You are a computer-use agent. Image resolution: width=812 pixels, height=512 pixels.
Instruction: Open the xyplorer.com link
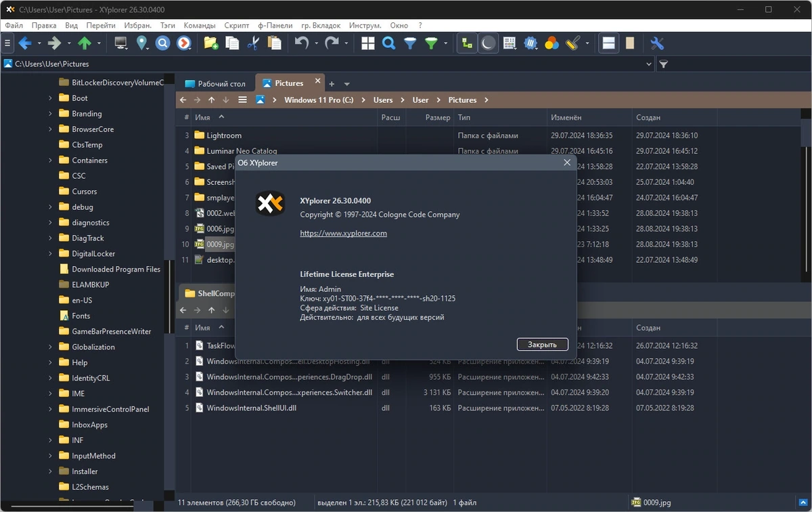(344, 233)
